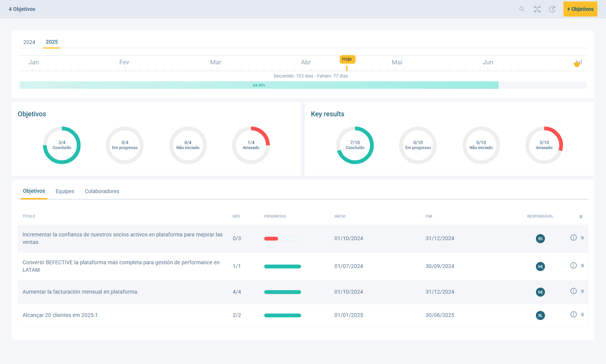Click the BS responsible avatar
Screen dimensions: 606x364
coord(540,239)
